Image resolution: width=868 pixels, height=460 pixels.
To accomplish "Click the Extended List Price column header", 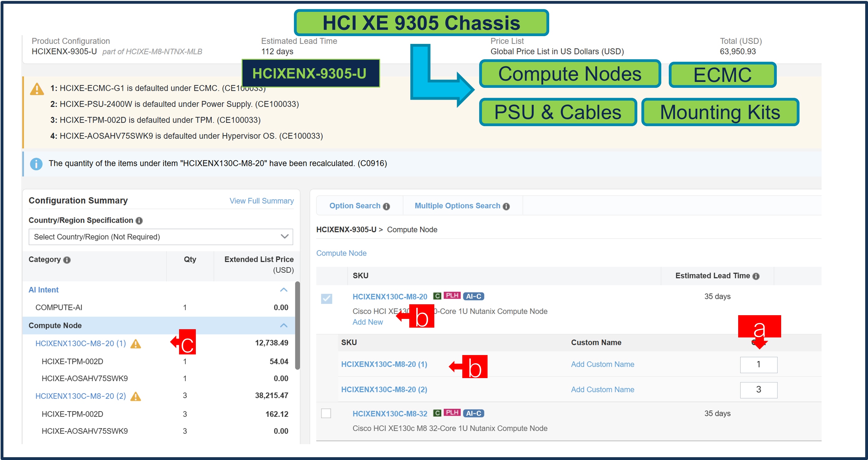I will click(259, 264).
